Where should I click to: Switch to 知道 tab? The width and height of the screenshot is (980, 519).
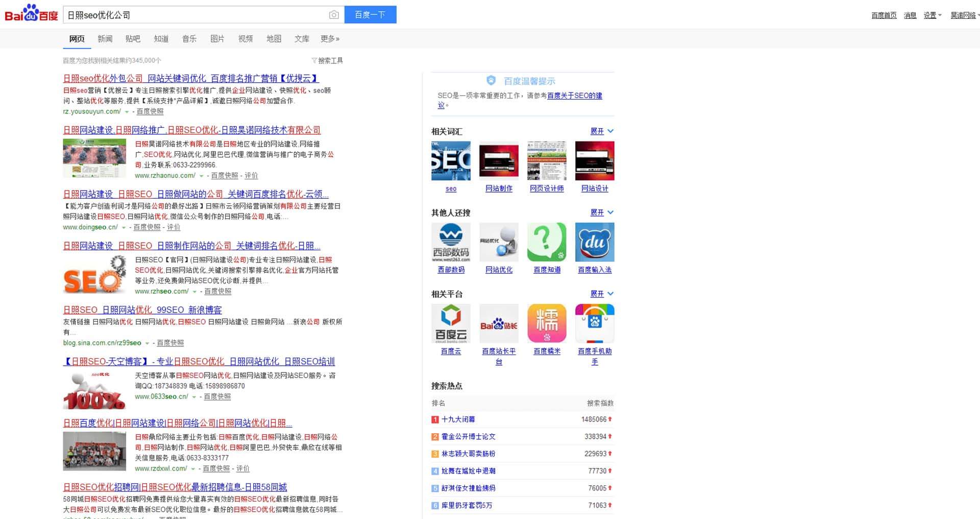pyautogui.click(x=161, y=39)
